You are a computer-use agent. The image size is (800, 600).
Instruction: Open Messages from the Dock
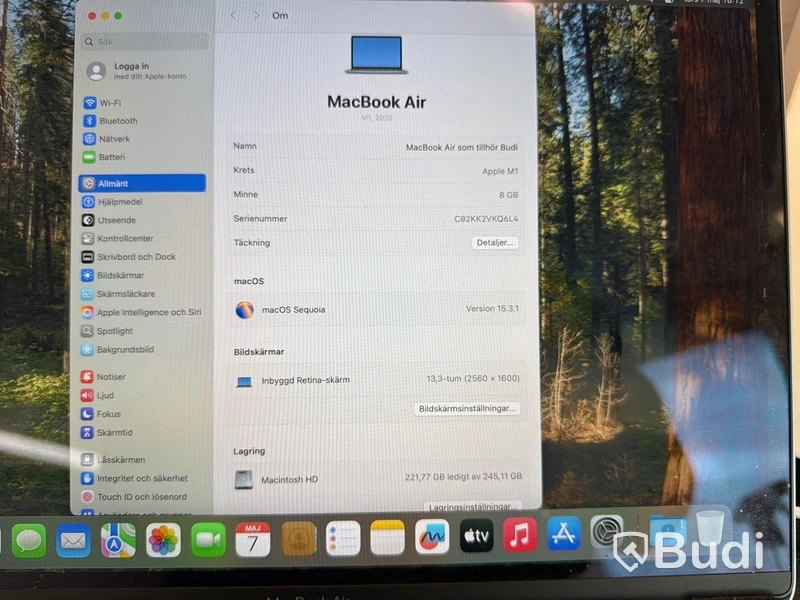pyautogui.click(x=29, y=540)
